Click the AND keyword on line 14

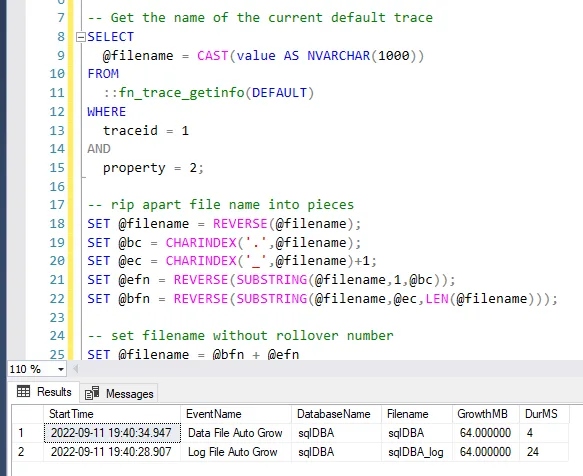click(99, 149)
